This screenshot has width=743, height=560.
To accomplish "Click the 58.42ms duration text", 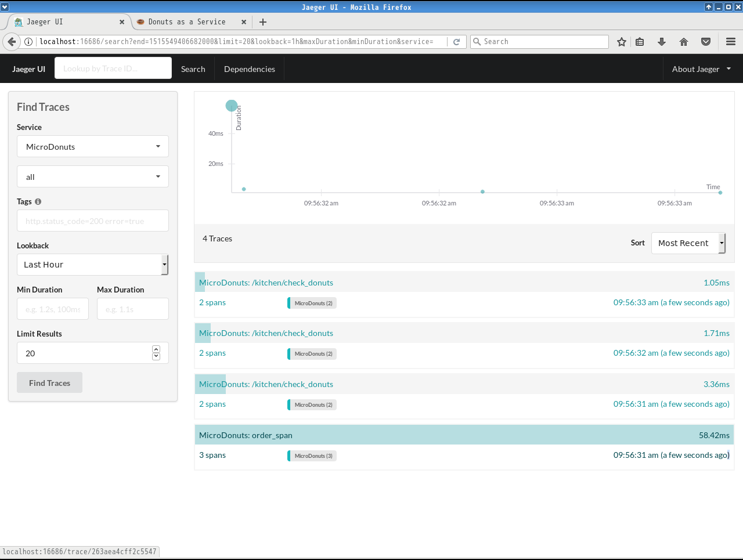I will (714, 435).
